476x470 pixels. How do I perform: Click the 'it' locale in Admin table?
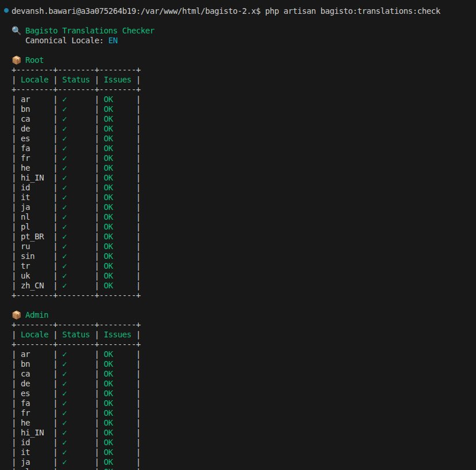(x=25, y=452)
